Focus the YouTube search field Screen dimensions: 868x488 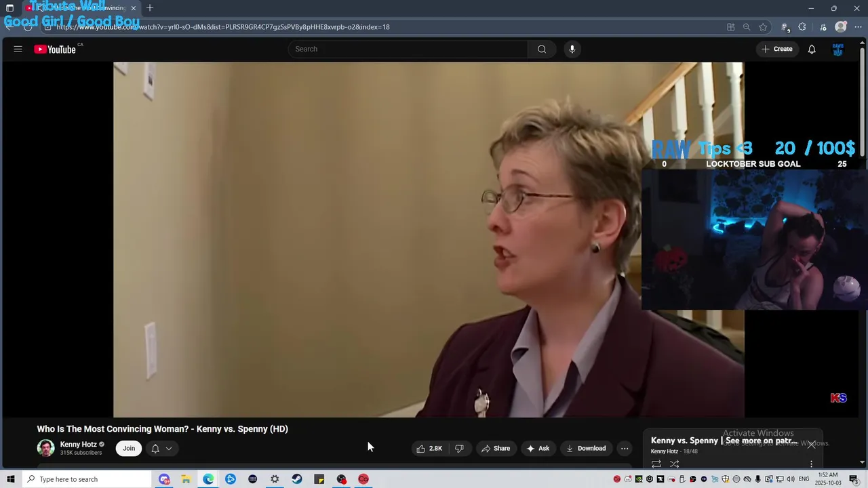pos(408,49)
